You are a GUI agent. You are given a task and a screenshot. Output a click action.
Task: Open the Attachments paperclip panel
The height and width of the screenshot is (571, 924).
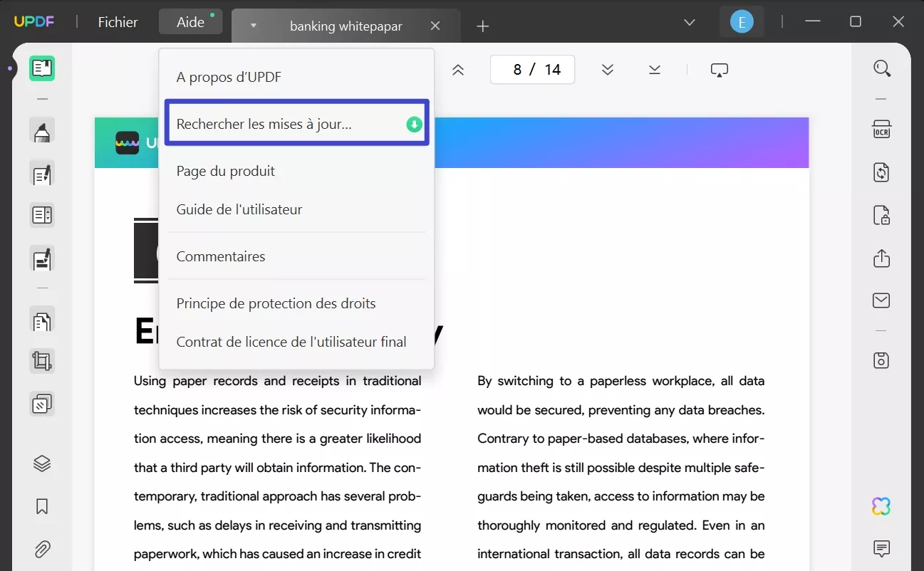[x=42, y=549]
